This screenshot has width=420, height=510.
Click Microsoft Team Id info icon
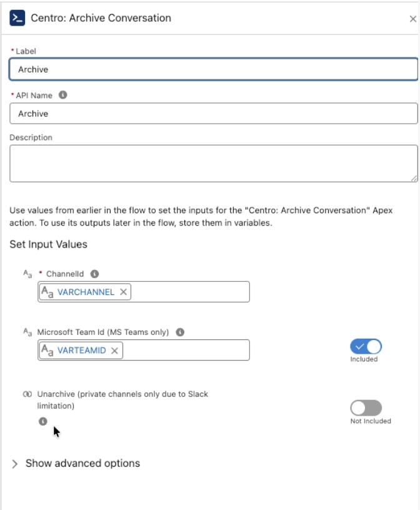[x=180, y=332]
